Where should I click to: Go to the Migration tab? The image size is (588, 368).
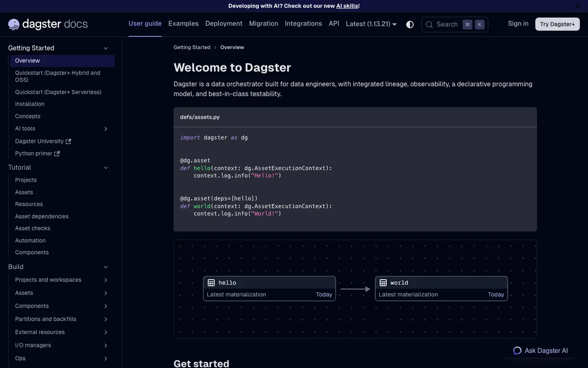pyautogui.click(x=264, y=24)
